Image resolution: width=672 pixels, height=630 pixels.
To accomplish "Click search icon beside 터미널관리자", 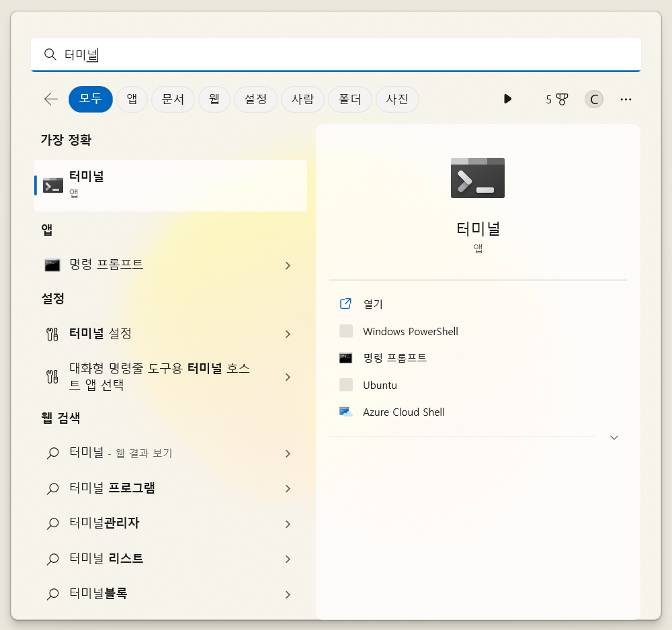I will [52, 524].
